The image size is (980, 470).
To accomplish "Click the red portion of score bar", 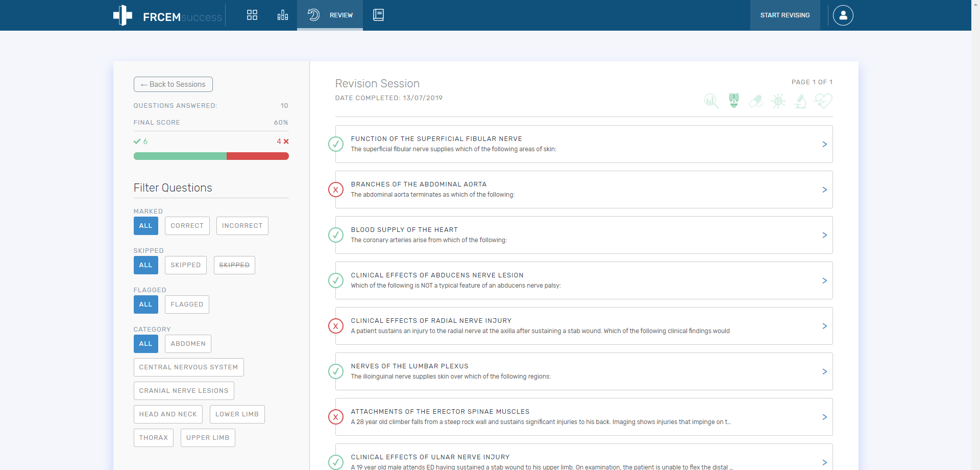I will [x=257, y=156].
